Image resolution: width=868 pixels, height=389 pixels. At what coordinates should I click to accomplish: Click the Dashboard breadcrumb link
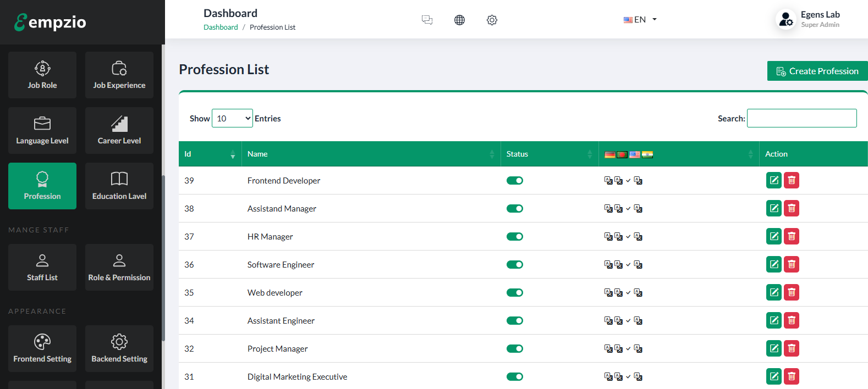point(221,27)
